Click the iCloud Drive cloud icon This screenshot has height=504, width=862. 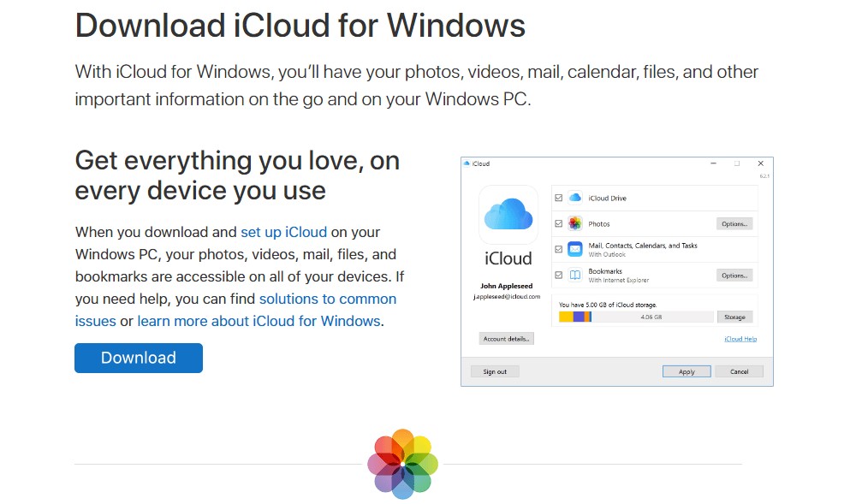pos(575,198)
